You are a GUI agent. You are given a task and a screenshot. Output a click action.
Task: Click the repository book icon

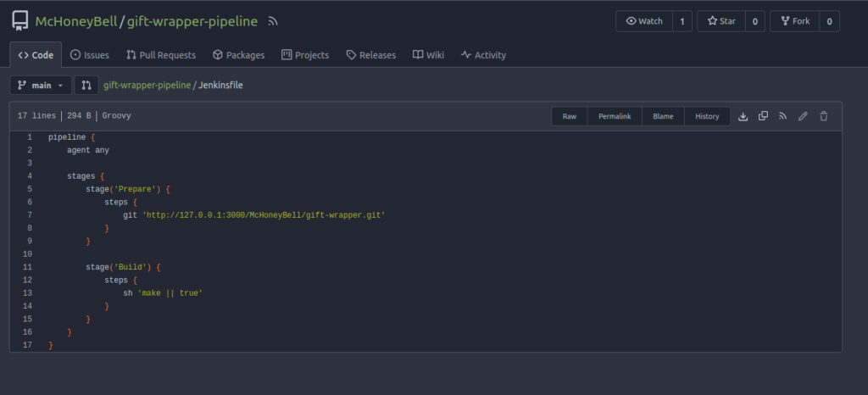[x=20, y=21]
